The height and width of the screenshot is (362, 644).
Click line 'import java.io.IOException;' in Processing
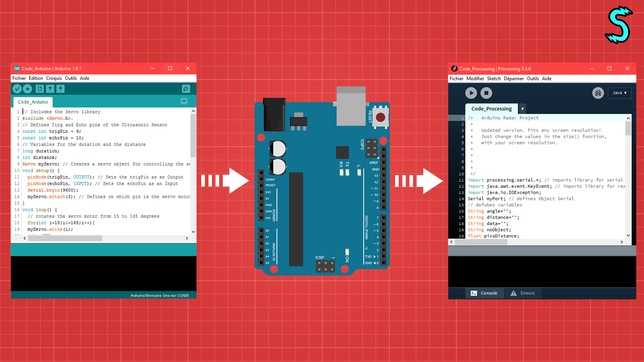tap(504, 192)
